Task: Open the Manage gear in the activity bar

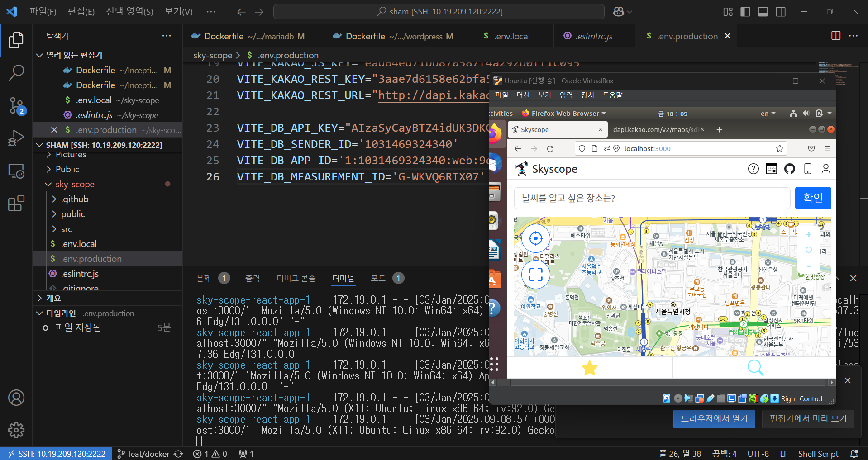Action: [x=16, y=430]
